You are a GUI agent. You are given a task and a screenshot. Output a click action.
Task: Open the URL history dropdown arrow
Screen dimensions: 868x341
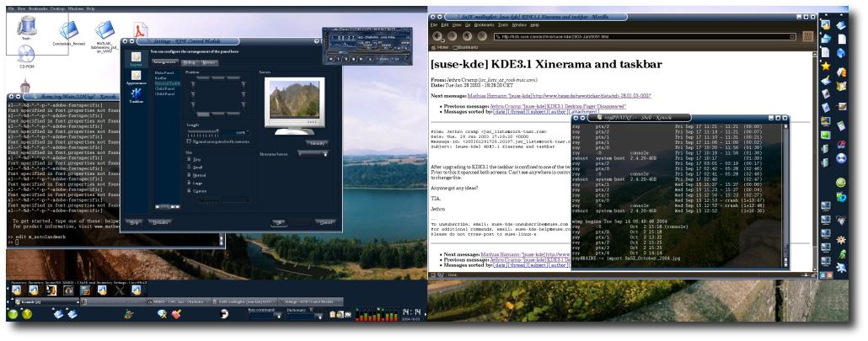793,37
